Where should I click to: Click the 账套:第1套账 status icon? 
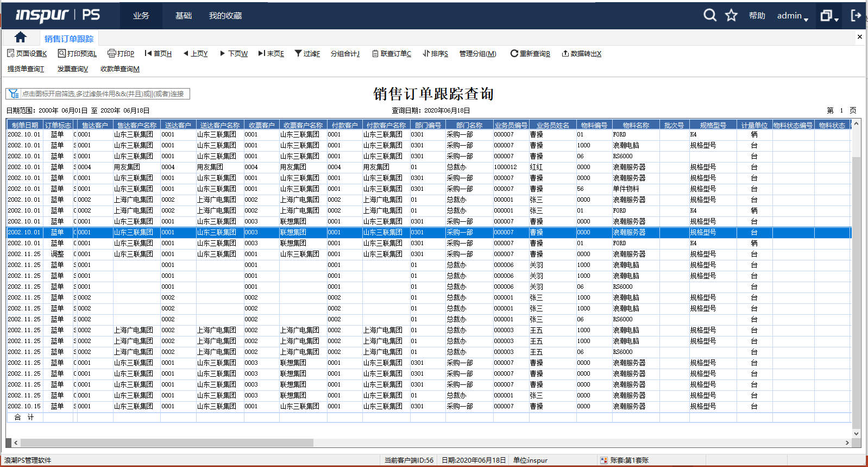(x=603, y=460)
